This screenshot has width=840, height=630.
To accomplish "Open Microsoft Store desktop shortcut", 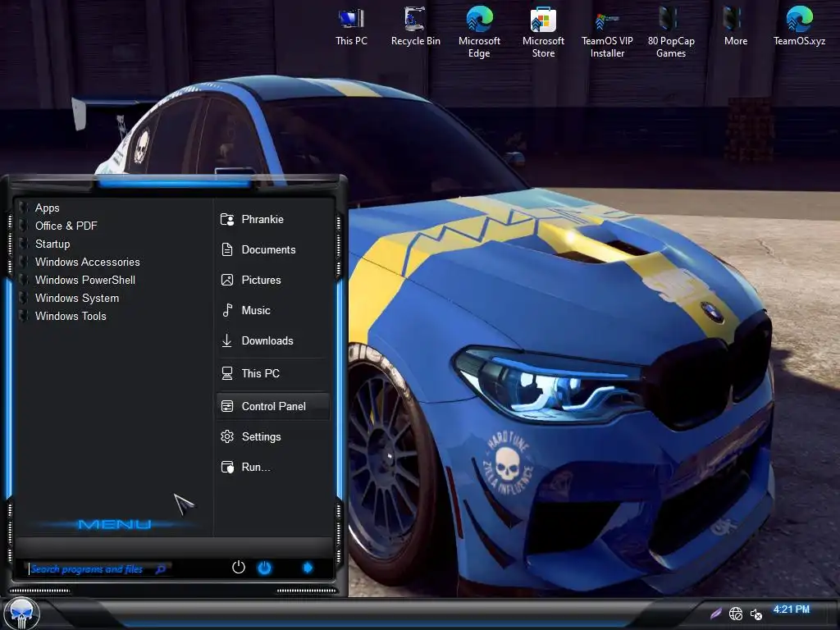I will pos(543,32).
